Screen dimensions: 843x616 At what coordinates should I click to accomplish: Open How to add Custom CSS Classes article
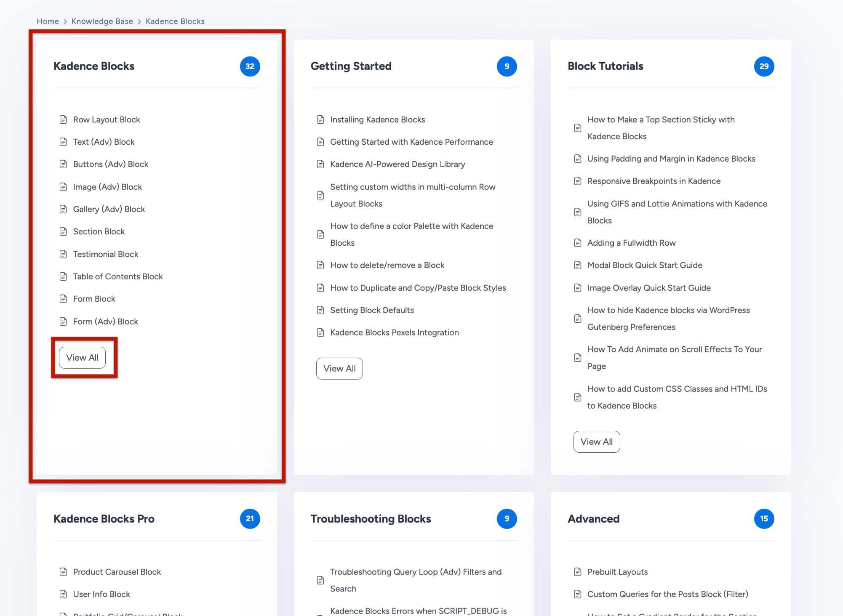click(x=677, y=397)
